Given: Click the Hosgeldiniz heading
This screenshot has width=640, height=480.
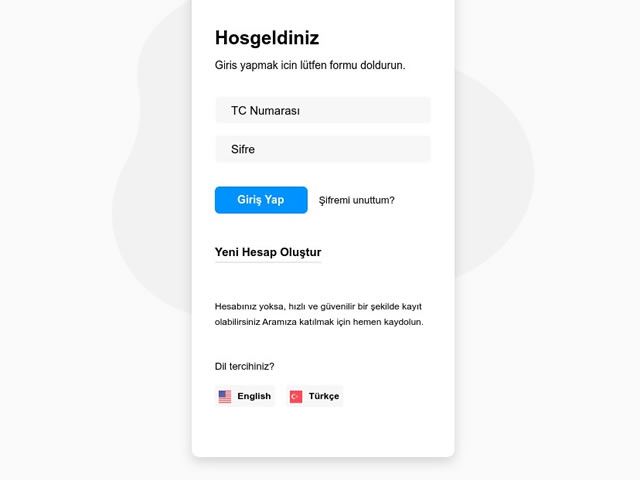Looking at the screenshot, I should pyautogui.click(x=267, y=38).
